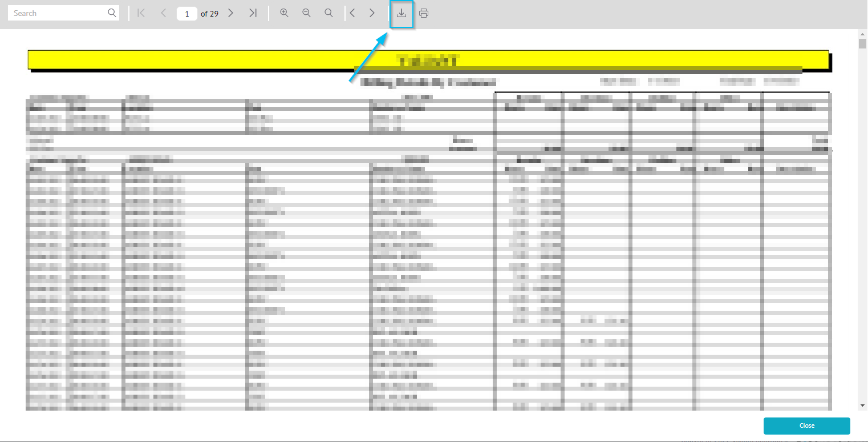The width and height of the screenshot is (868, 442).
Task: Click the 'of 29' page count label
Action: (x=209, y=14)
